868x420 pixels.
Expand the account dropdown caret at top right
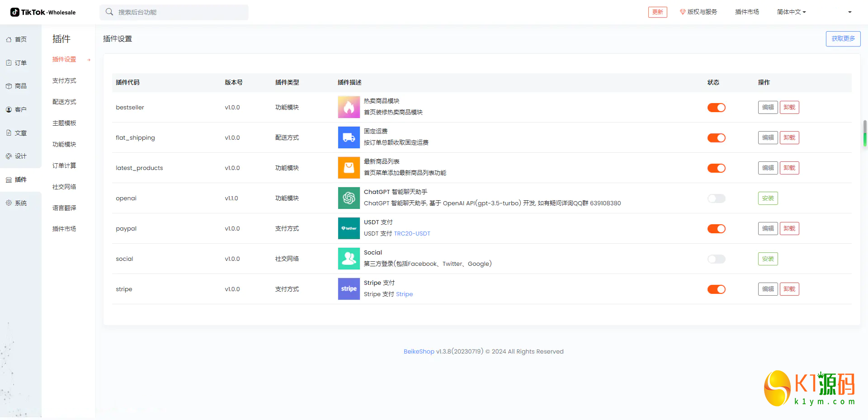tap(849, 12)
